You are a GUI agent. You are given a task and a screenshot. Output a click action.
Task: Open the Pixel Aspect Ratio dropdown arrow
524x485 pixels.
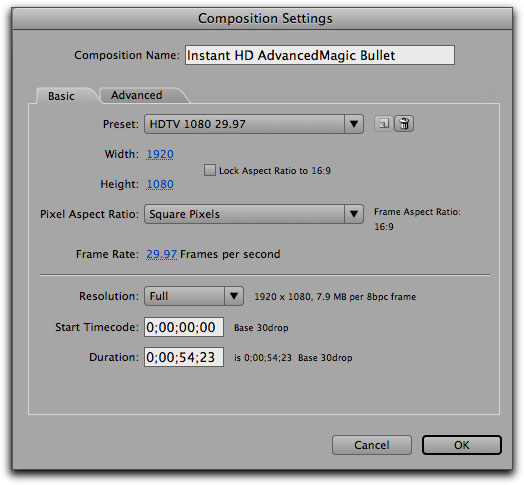tap(354, 214)
